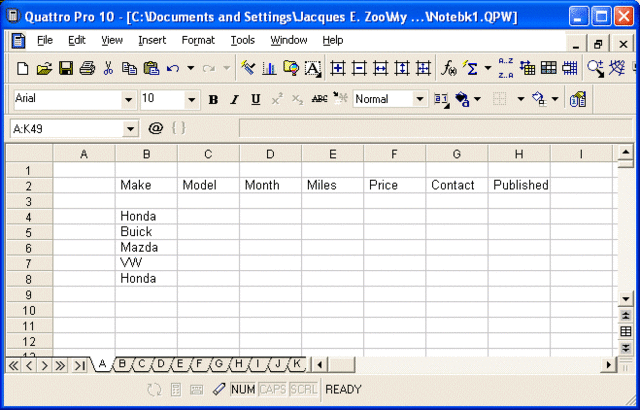Sort with the A..Z Z..A icon
The image size is (640, 410).
click(x=506, y=68)
